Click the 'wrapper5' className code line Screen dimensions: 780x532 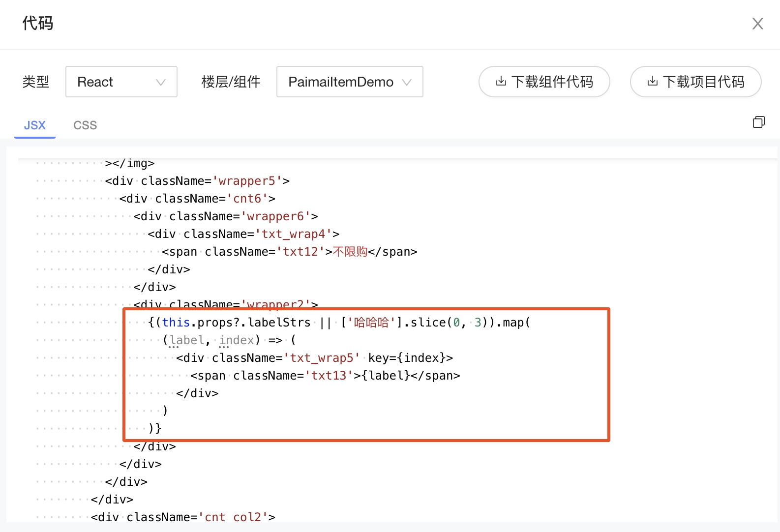pyautogui.click(x=197, y=181)
